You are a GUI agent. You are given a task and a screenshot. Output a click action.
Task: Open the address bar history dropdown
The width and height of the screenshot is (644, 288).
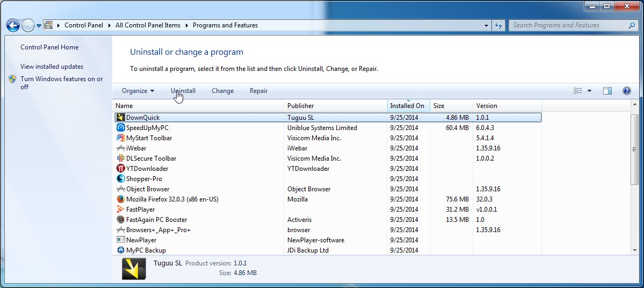[487, 25]
